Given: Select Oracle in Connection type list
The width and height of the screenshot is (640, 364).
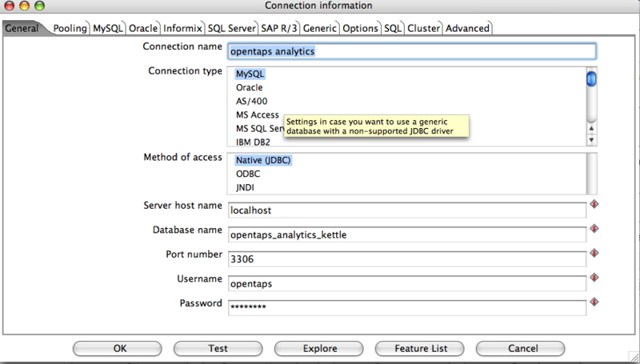Looking at the screenshot, I should pos(249,88).
